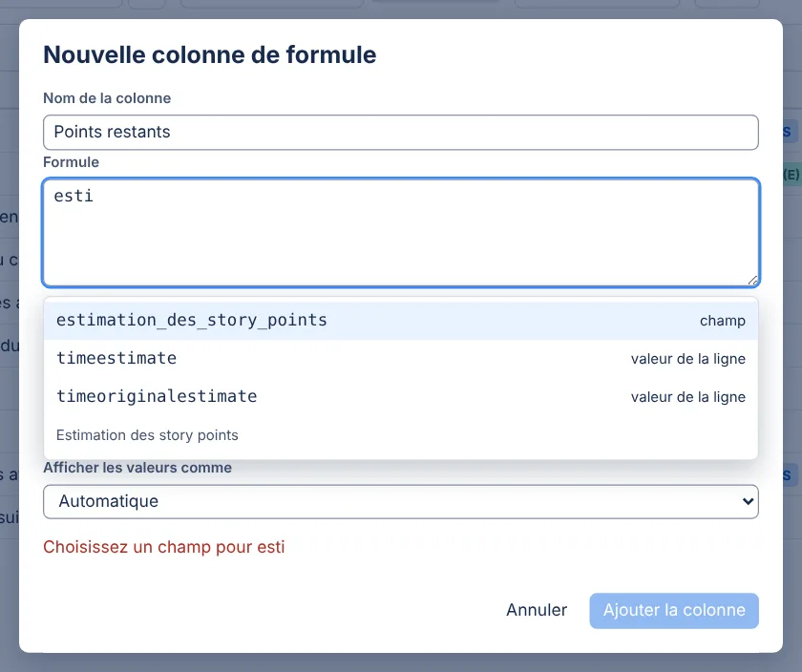Screen dimensions: 802x672
Task: Click the Nom de la colonne label
Action: [107, 98]
